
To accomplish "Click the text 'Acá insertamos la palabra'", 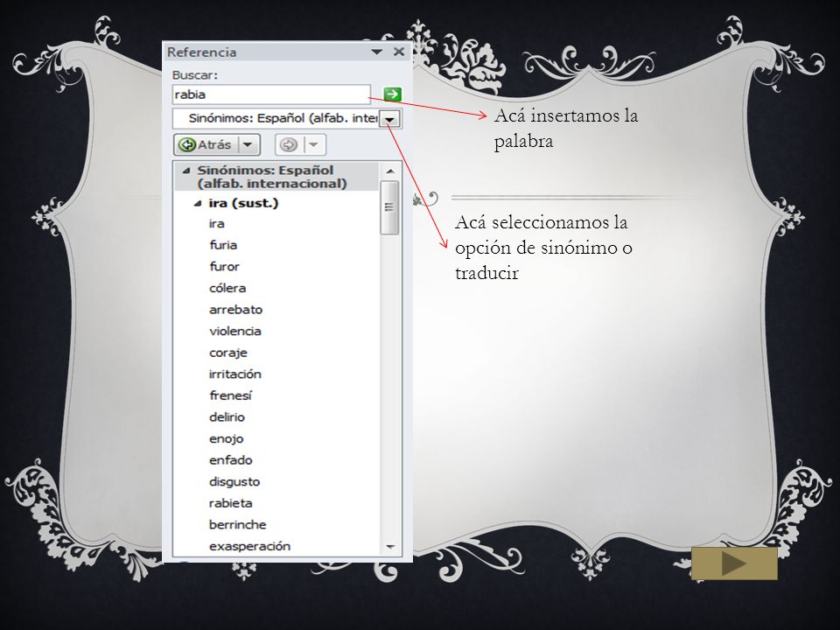I will click(566, 128).
